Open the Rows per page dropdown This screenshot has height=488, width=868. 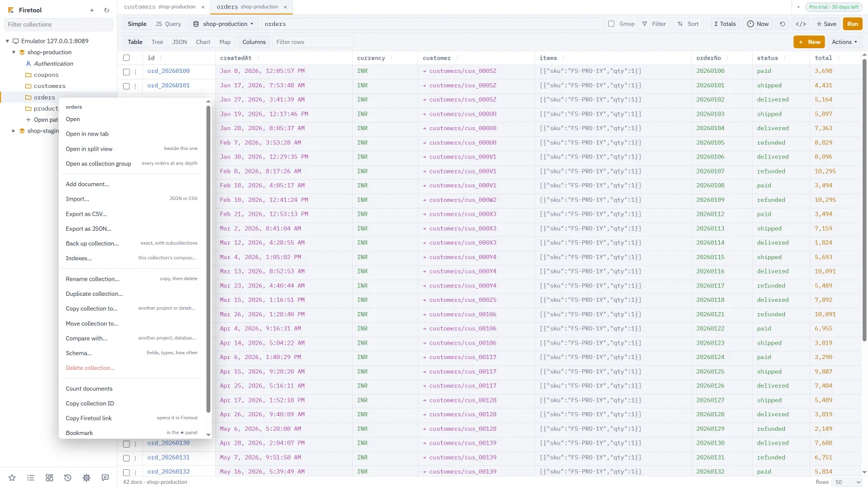(x=848, y=482)
